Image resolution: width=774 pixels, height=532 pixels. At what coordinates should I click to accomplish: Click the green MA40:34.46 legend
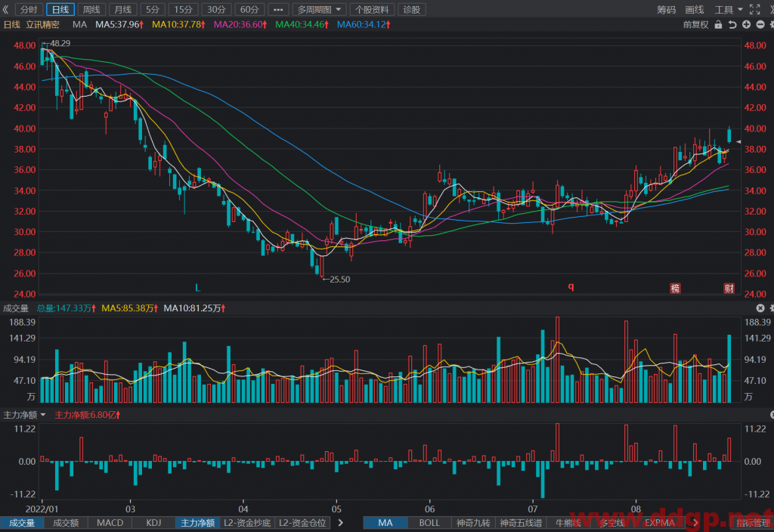point(302,25)
